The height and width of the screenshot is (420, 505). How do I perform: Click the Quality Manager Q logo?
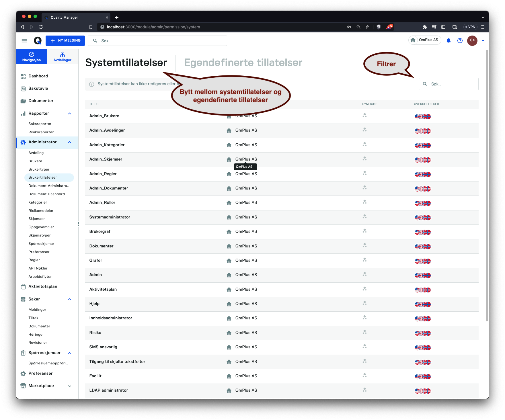click(38, 41)
